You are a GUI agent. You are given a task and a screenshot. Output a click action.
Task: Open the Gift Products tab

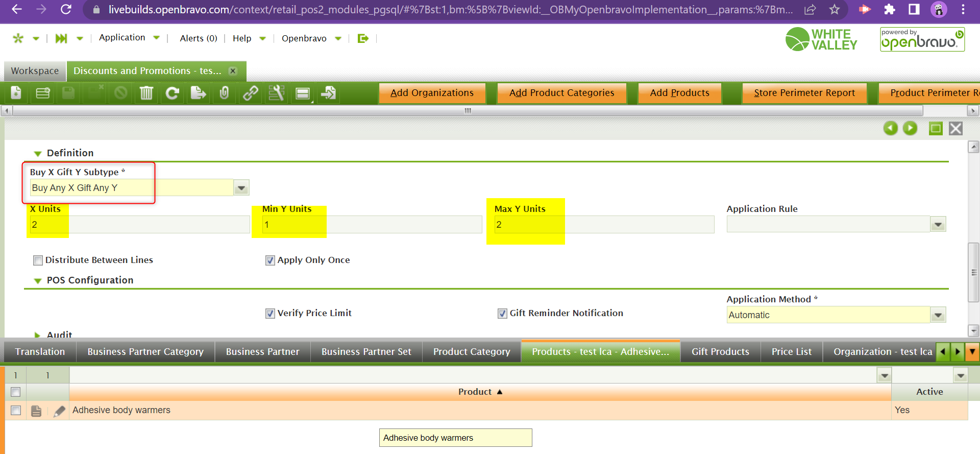[720, 352]
